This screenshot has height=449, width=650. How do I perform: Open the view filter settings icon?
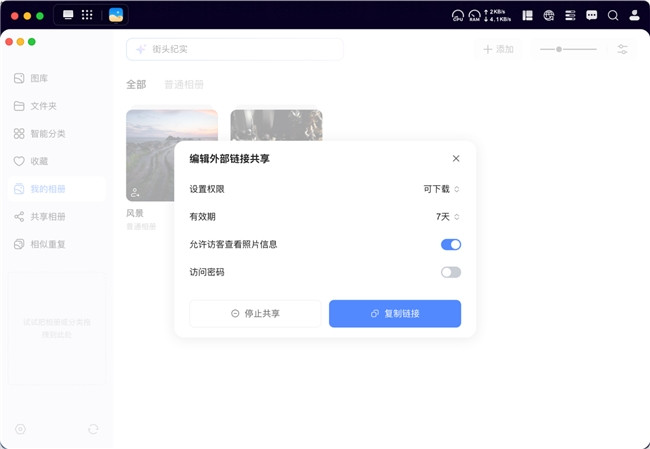pyautogui.click(x=622, y=49)
